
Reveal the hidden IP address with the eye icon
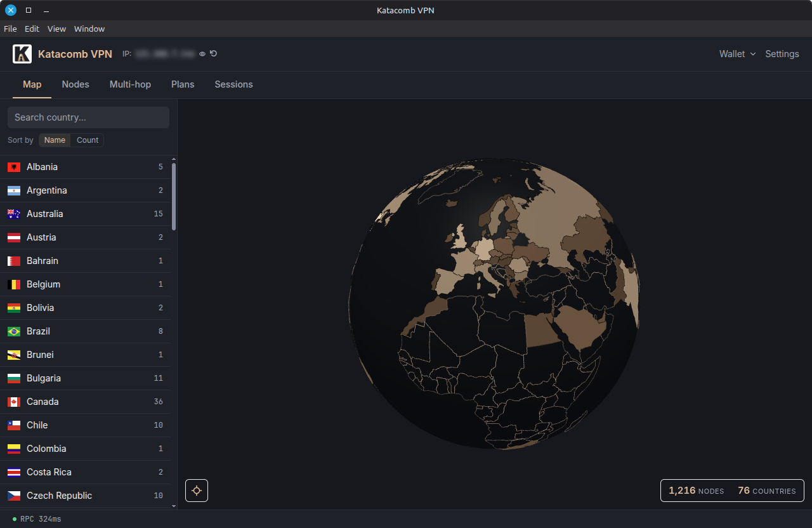(202, 54)
